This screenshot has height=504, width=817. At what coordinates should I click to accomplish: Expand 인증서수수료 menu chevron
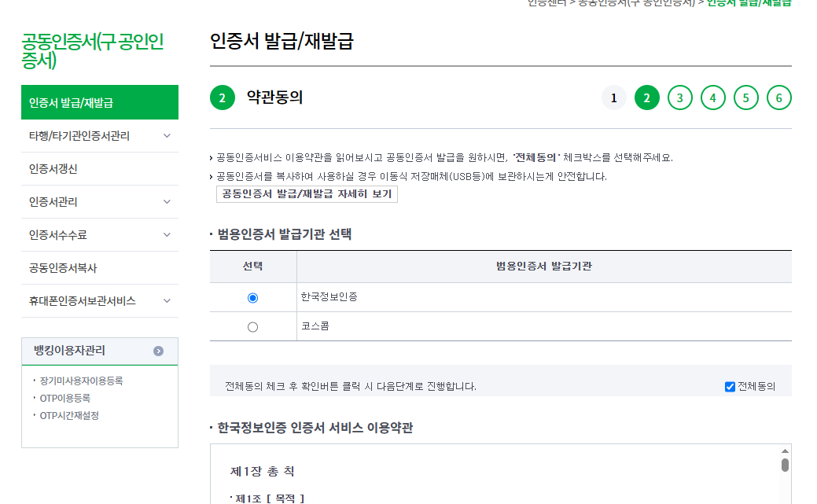pyautogui.click(x=167, y=235)
